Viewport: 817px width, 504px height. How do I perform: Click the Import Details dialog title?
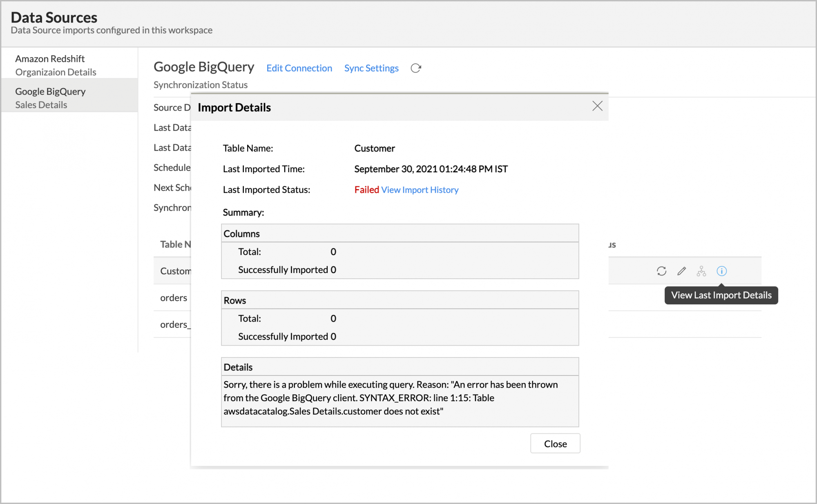pyautogui.click(x=234, y=107)
